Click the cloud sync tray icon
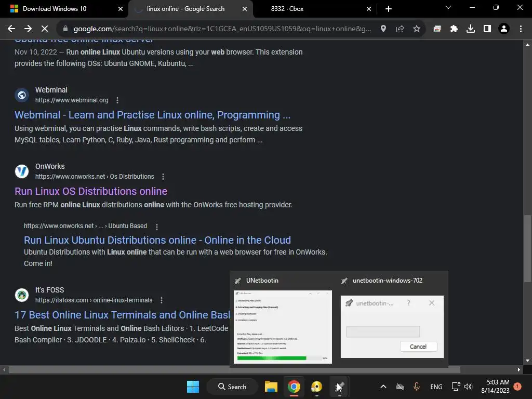Image resolution: width=532 pixels, height=399 pixels. pos(400,387)
